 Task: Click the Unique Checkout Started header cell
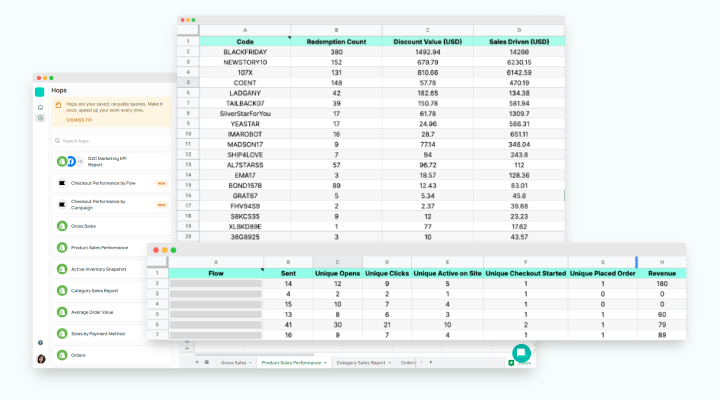coord(526,273)
